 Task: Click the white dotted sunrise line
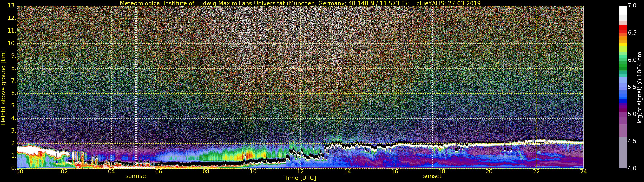click(x=136, y=87)
